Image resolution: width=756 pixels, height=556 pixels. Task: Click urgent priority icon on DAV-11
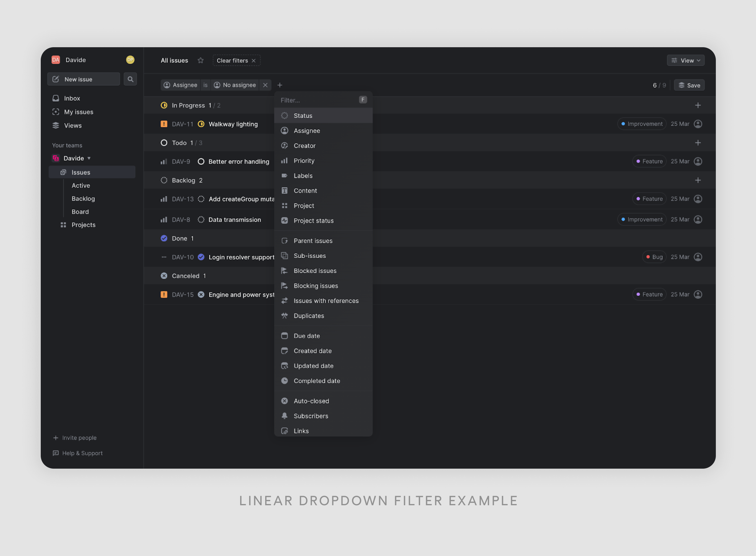164,124
